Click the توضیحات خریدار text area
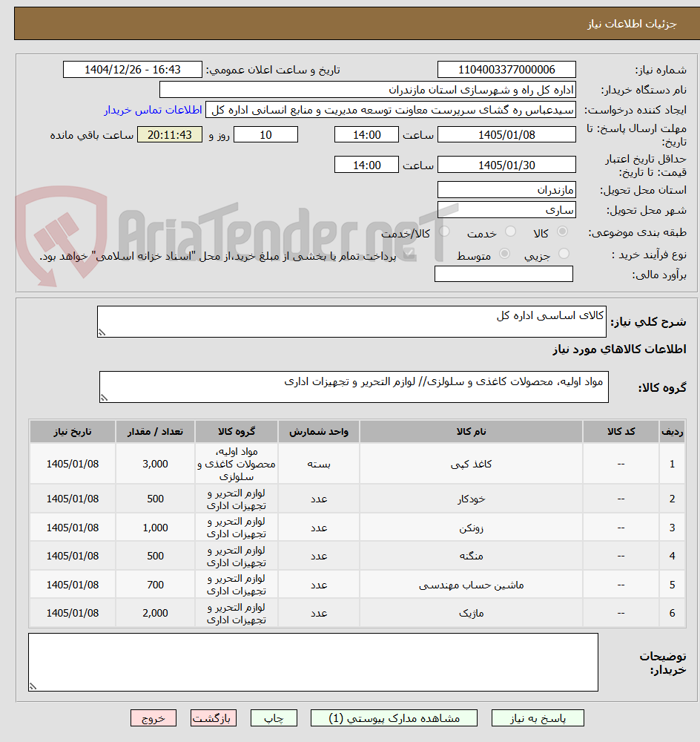The height and width of the screenshot is (742, 700). [x=313, y=662]
